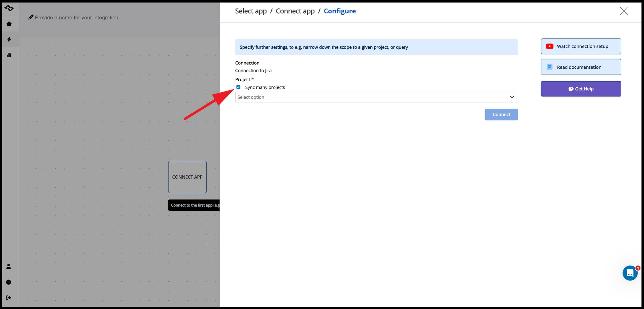Open the bar chart statistics icon
Screen dimensions: 644x309
click(9, 55)
